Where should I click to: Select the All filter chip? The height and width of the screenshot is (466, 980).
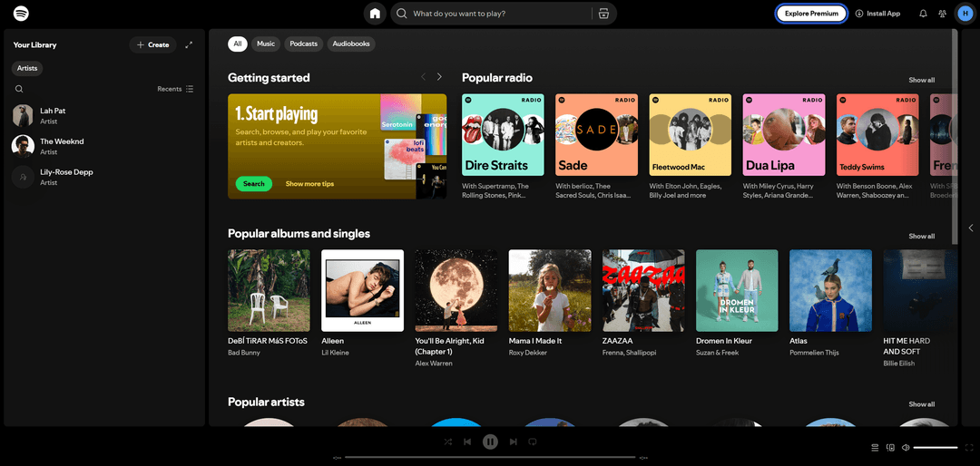click(x=238, y=44)
